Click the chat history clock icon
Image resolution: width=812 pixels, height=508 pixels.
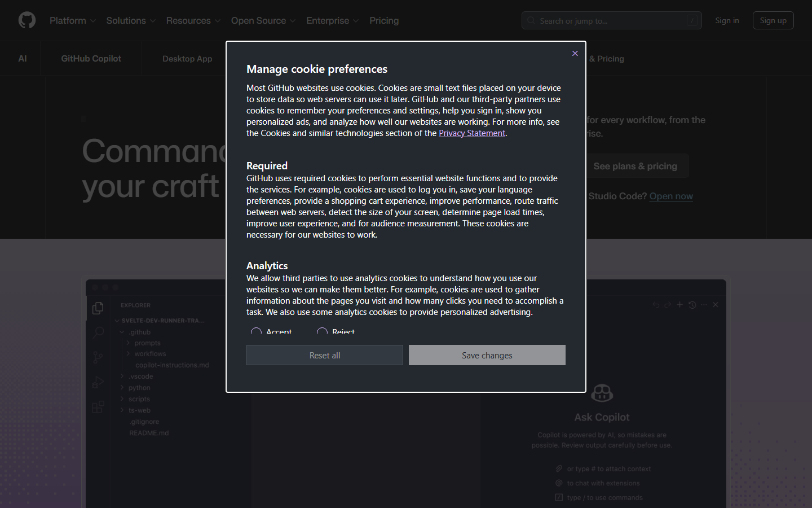click(692, 305)
